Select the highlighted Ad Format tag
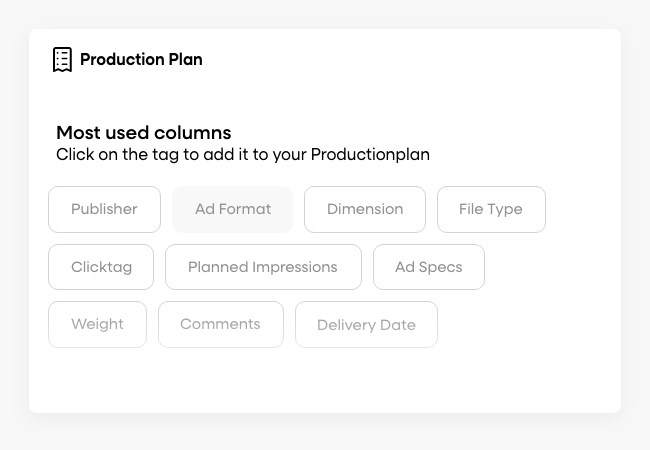This screenshot has height=450, width=650. (x=233, y=209)
